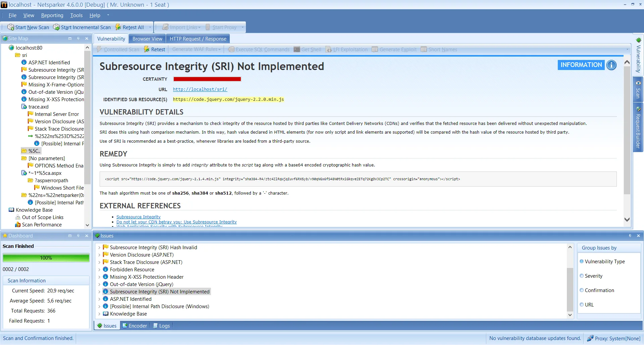The width and height of the screenshot is (644, 345).
Task: Open the http://localhost/sri/ URL link
Action: click(x=200, y=89)
